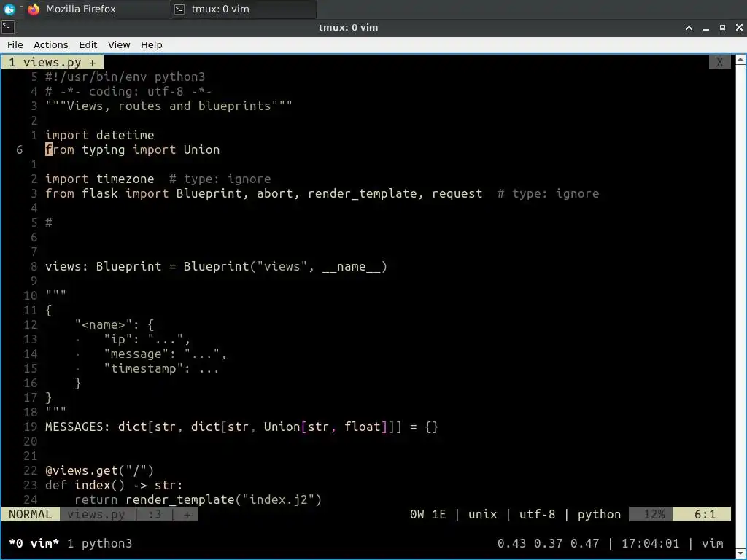Click the roll-up arrow window button
This screenshot has width=747, height=560.
[x=689, y=28]
